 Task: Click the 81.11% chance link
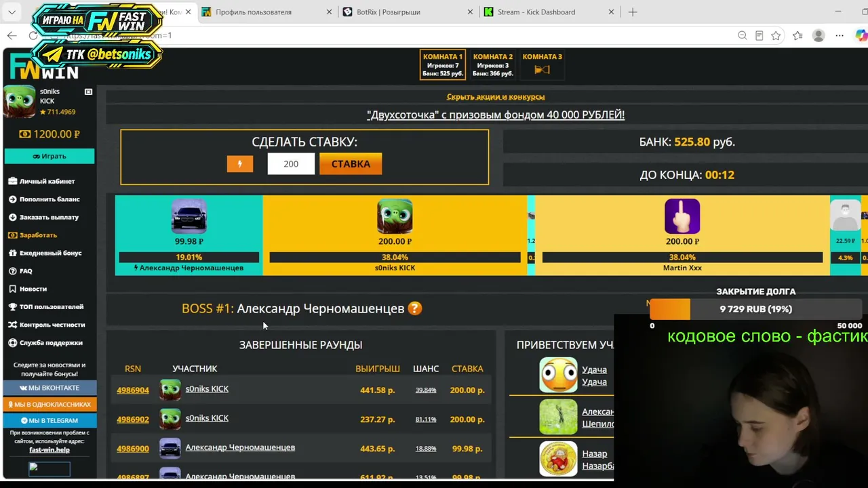[x=426, y=420]
